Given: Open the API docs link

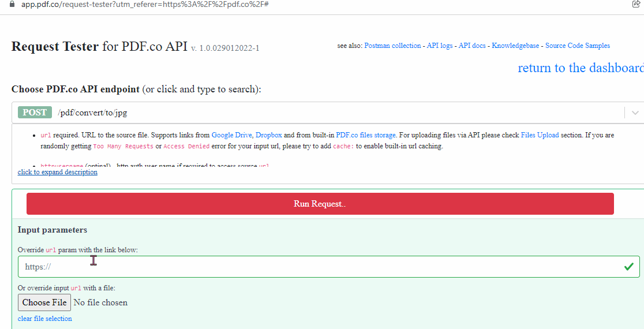Looking at the screenshot, I should 472,46.
